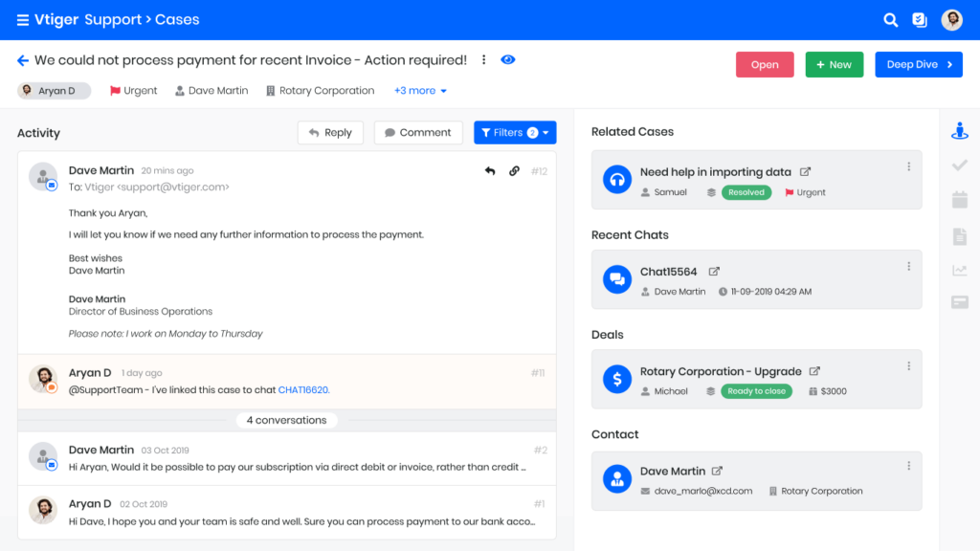Click the reply arrow on Dave Martin's email
Image resolution: width=980 pixels, height=551 pixels.
tap(489, 169)
